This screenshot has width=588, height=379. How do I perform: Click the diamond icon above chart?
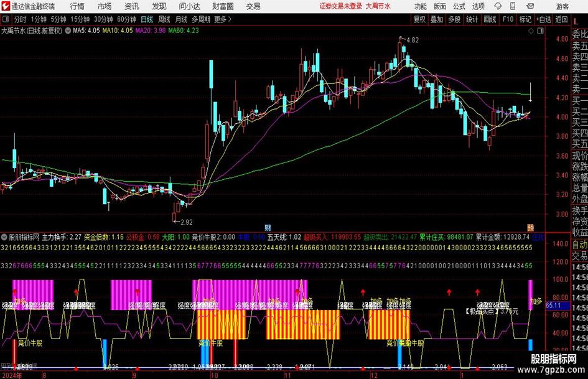[x=531, y=31]
